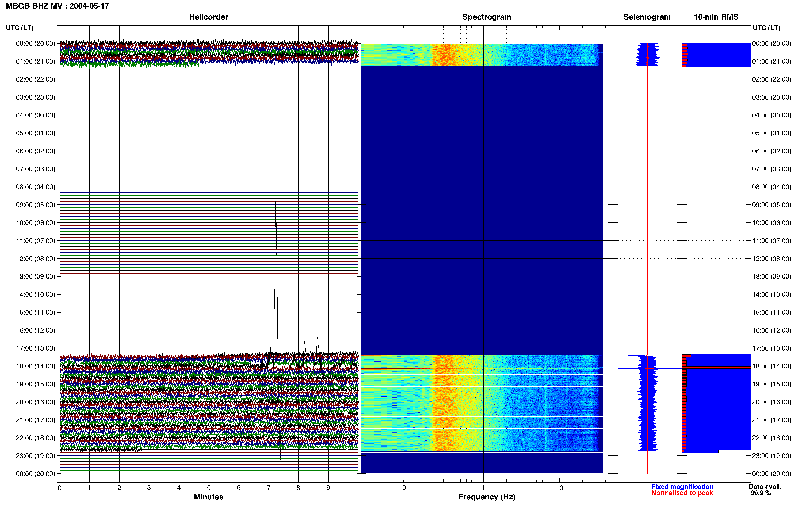Image resolution: width=812 pixels, height=508 pixels.
Task: Click "16:00 (12:00)" on the right time axis
Action: coord(771,330)
